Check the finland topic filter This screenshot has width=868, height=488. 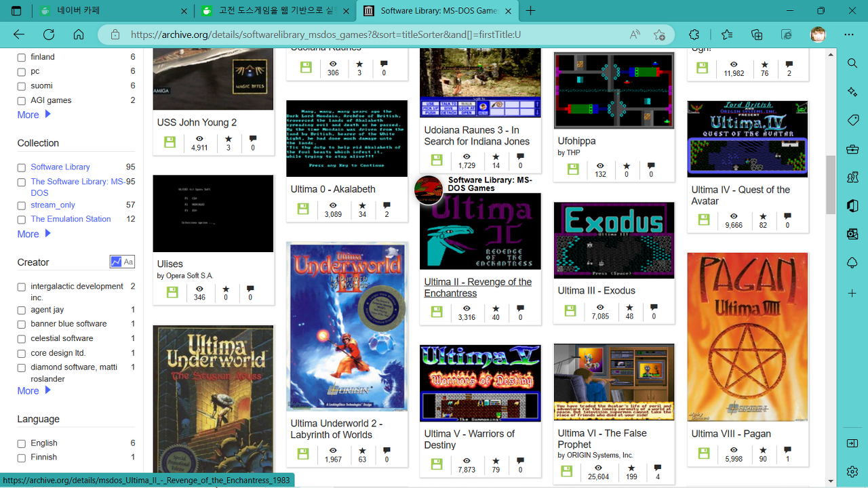(x=21, y=58)
